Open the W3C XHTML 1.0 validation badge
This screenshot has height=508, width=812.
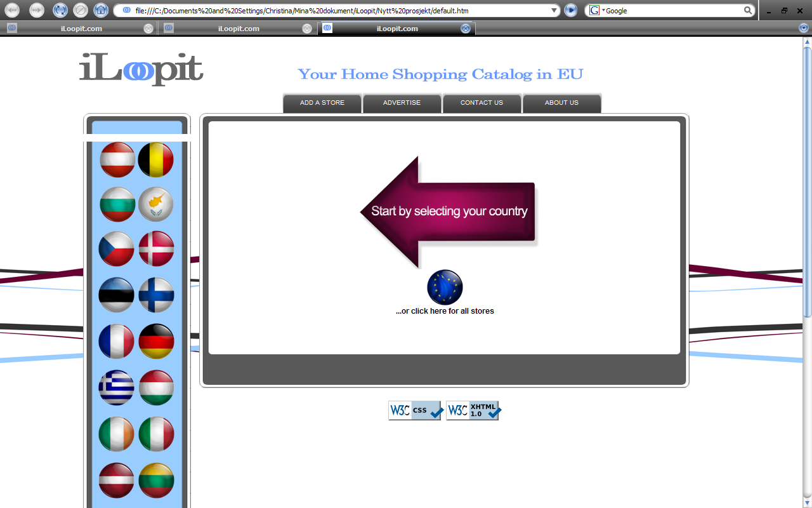[473, 411]
